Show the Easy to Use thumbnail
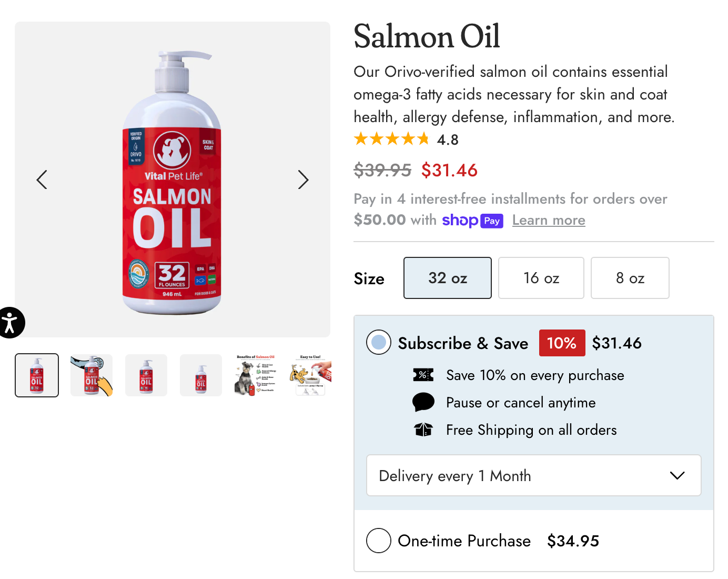 point(310,375)
